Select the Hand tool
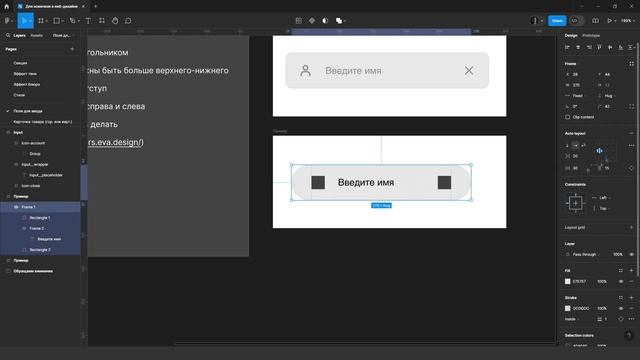This screenshot has width=640, height=360. pyautogui.click(x=115, y=20)
